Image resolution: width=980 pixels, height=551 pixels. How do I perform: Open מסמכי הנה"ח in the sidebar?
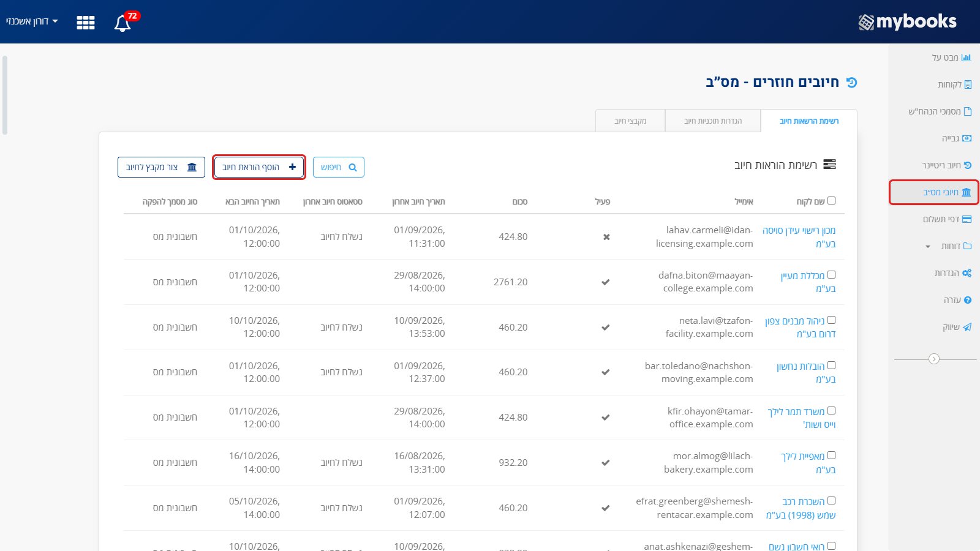tap(940, 111)
